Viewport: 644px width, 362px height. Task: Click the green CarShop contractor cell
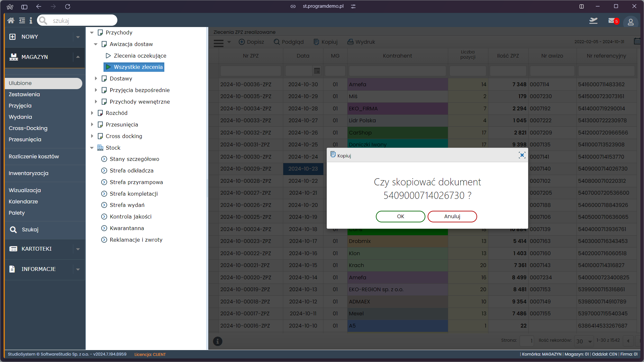(x=397, y=133)
